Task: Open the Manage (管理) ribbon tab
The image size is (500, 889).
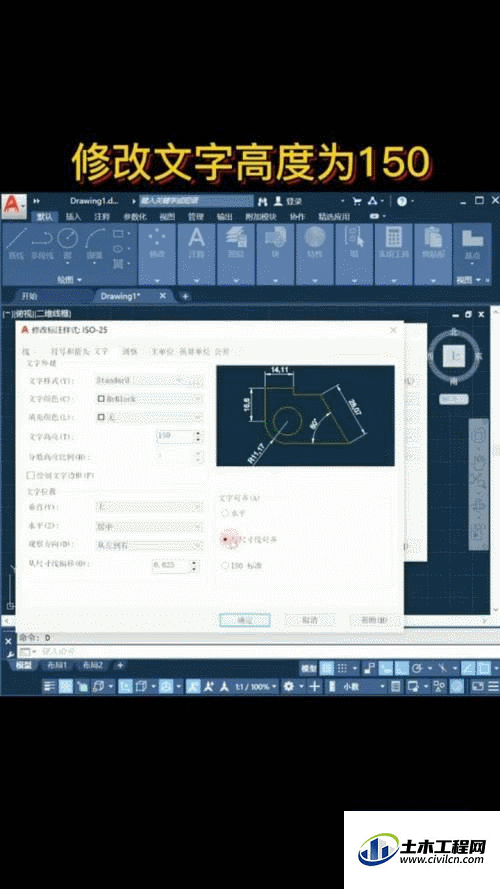Action: point(196,217)
